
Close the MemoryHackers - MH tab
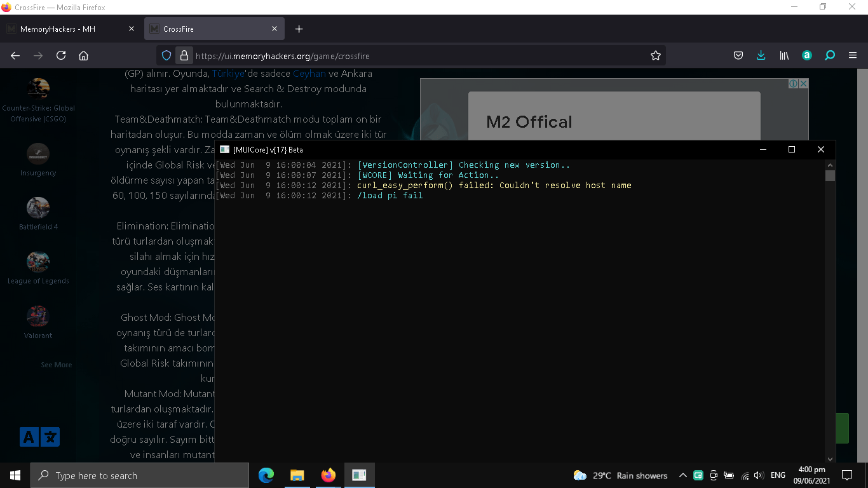click(x=132, y=29)
